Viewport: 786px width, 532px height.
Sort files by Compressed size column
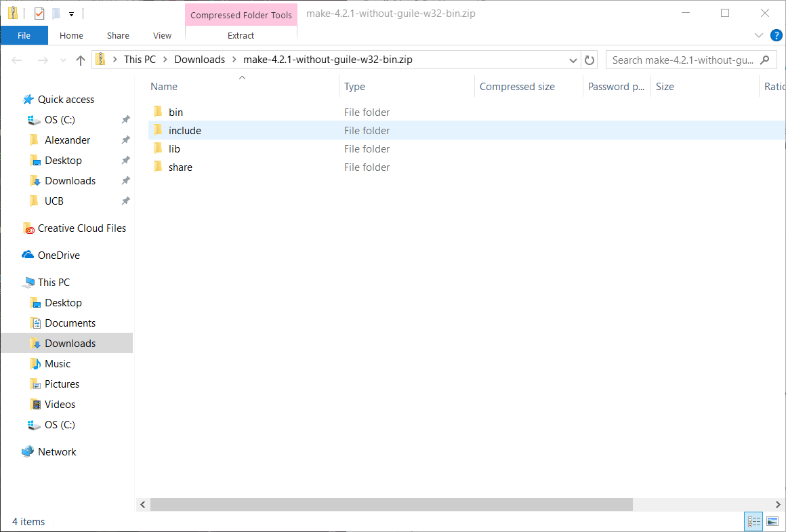[517, 87]
